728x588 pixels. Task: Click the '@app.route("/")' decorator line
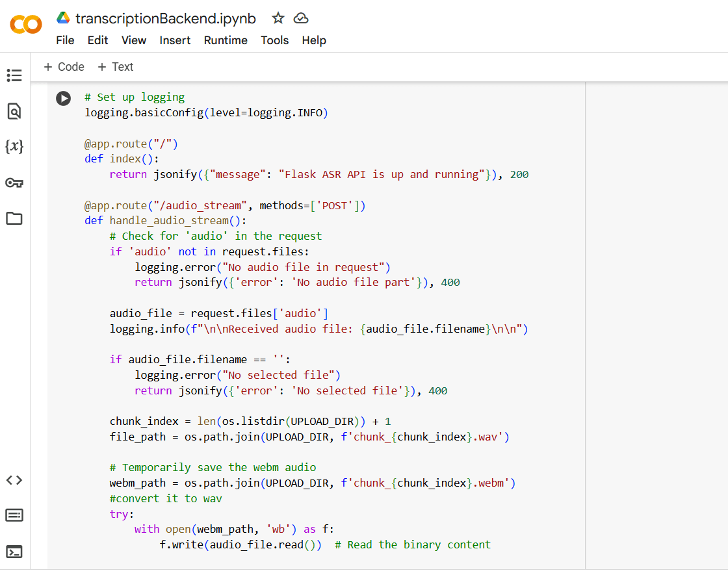131,144
